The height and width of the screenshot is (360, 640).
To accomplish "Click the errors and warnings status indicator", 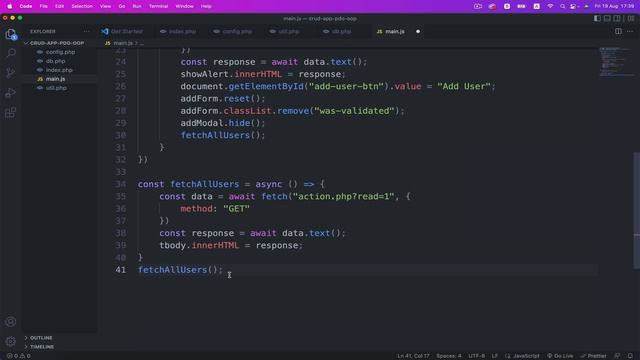I will coord(18,356).
